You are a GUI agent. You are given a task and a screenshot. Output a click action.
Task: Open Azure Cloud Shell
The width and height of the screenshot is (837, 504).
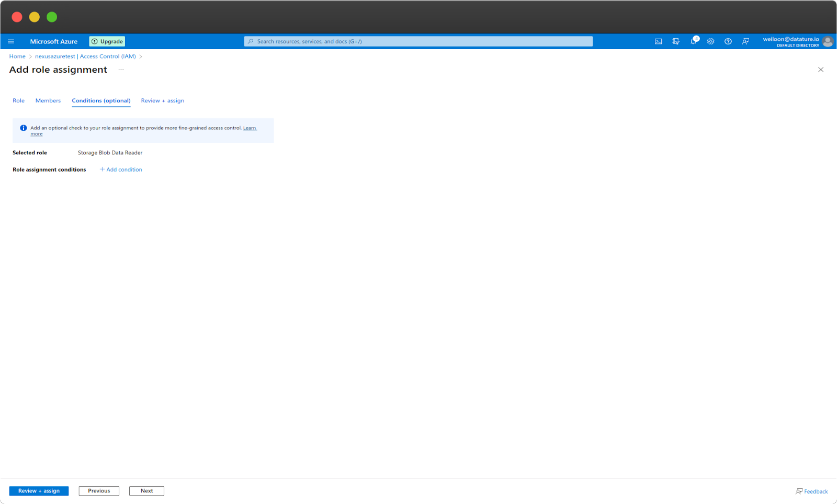(x=658, y=41)
